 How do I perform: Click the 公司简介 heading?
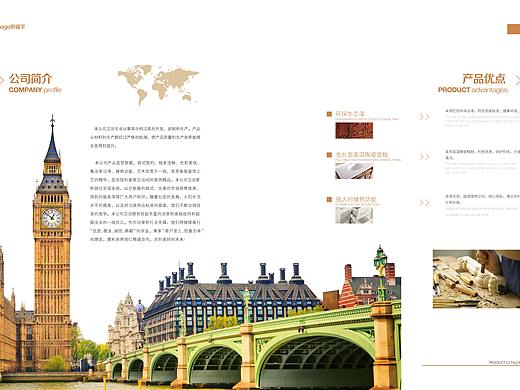click(31, 79)
